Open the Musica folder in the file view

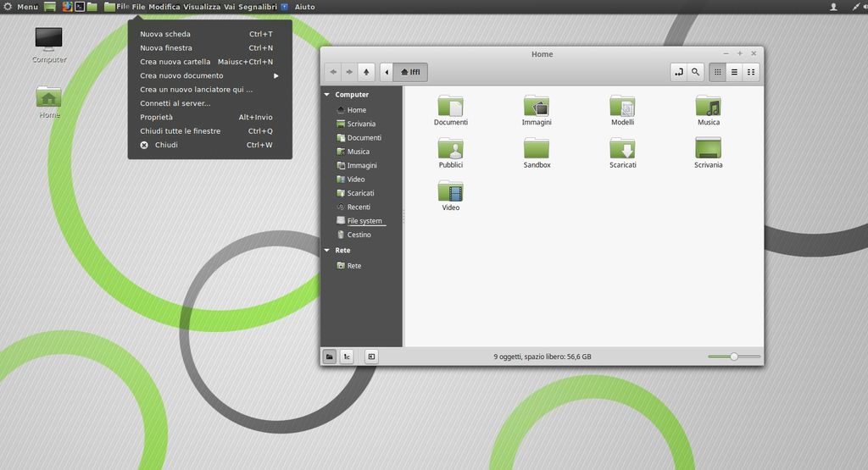point(708,107)
